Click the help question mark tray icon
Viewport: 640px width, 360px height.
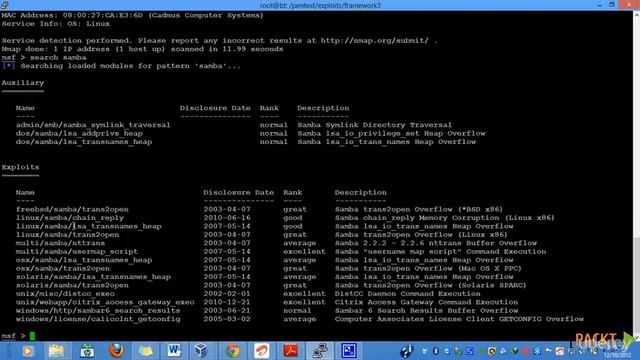click(x=406, y=351)
